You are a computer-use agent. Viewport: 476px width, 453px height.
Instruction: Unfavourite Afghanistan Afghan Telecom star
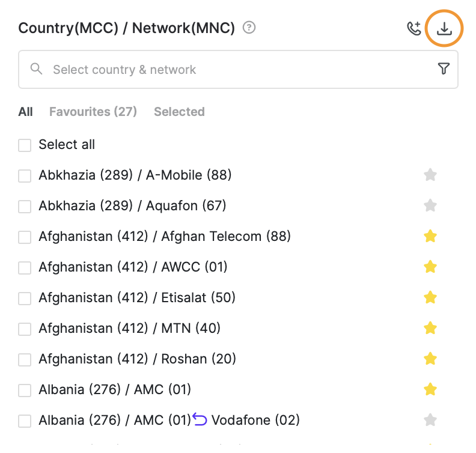pyautogui.click(x=430, y=236)
